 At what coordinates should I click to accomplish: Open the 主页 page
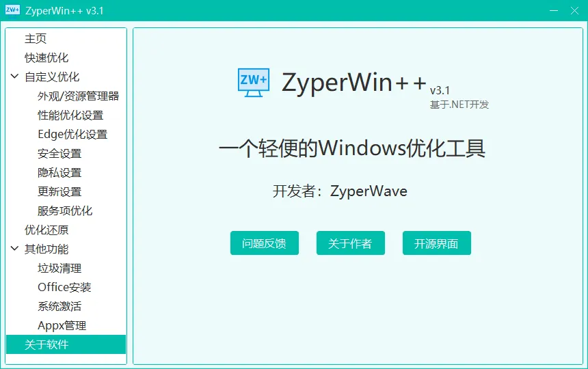pyautogui.click(x=36, y=39)
